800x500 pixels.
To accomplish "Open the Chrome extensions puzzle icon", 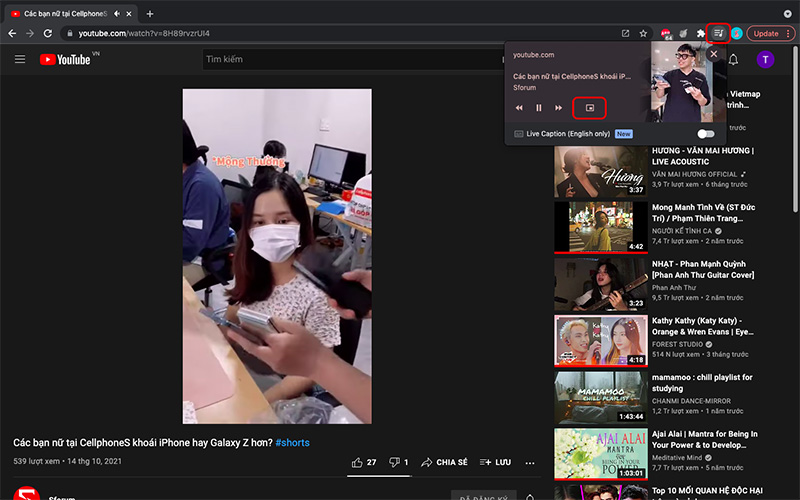I will [x=701, y=33].
